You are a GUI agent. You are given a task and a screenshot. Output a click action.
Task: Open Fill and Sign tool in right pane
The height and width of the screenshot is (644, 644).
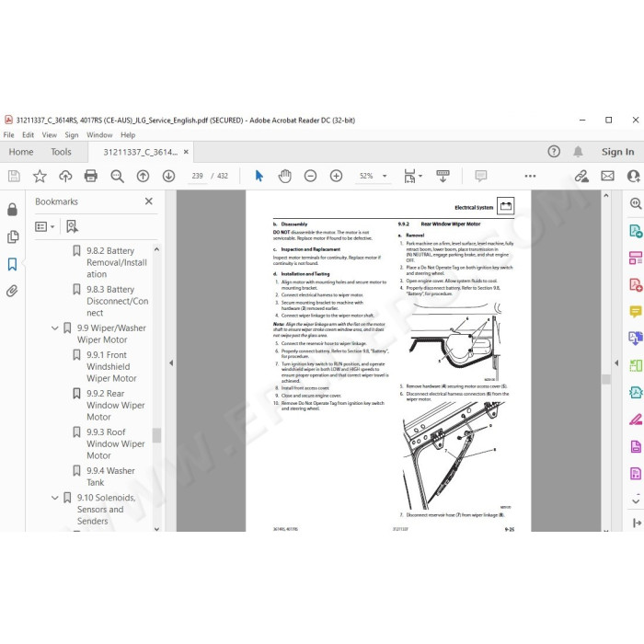(636, 420)
